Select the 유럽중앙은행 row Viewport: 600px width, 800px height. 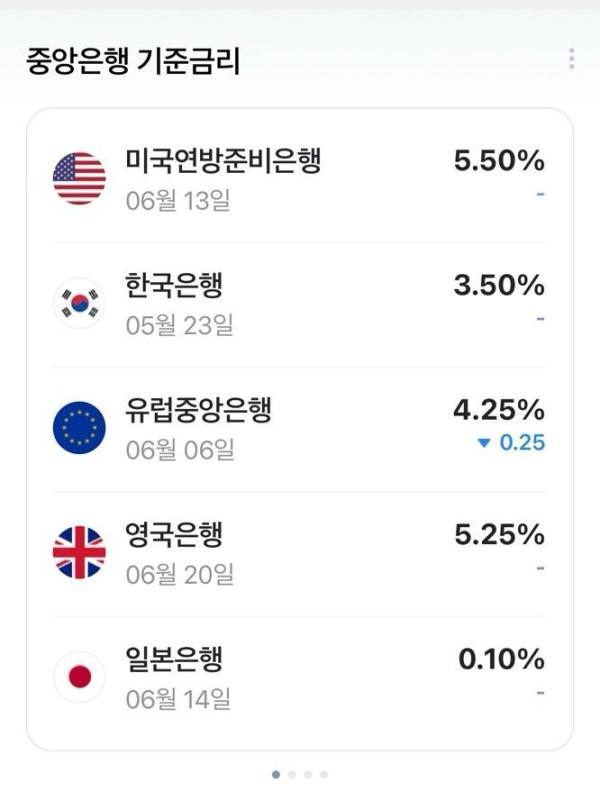click(299, 429)
